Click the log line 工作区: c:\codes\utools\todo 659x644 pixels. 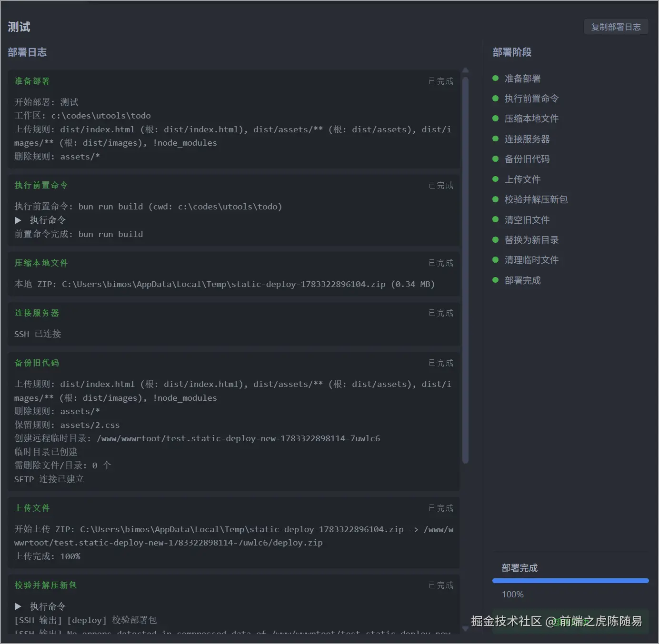(x=82, y=116)
